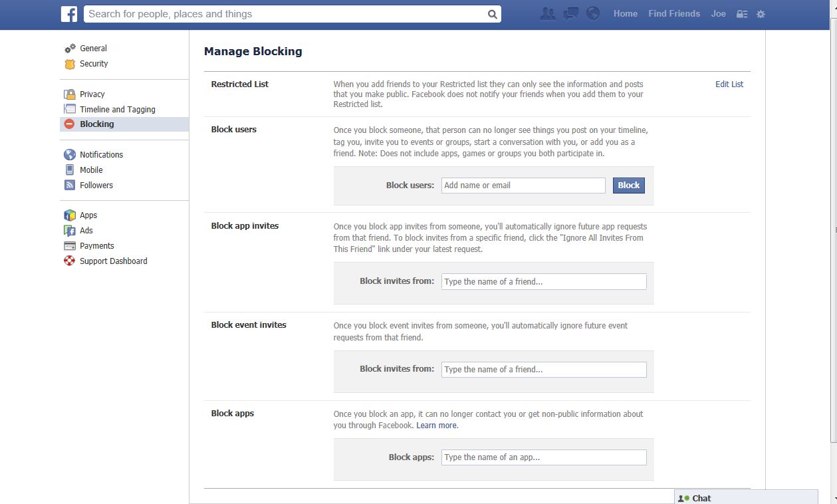837x504 pixels.
Task: Click the Notifications globe sidebar icon
Action: pos(70,155)
